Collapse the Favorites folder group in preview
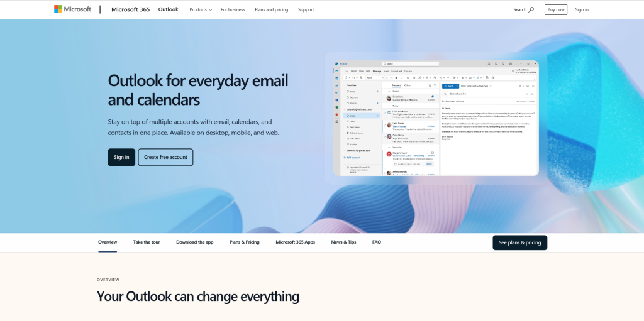Viewport: 644px width, 321px height. click(345, 85)
